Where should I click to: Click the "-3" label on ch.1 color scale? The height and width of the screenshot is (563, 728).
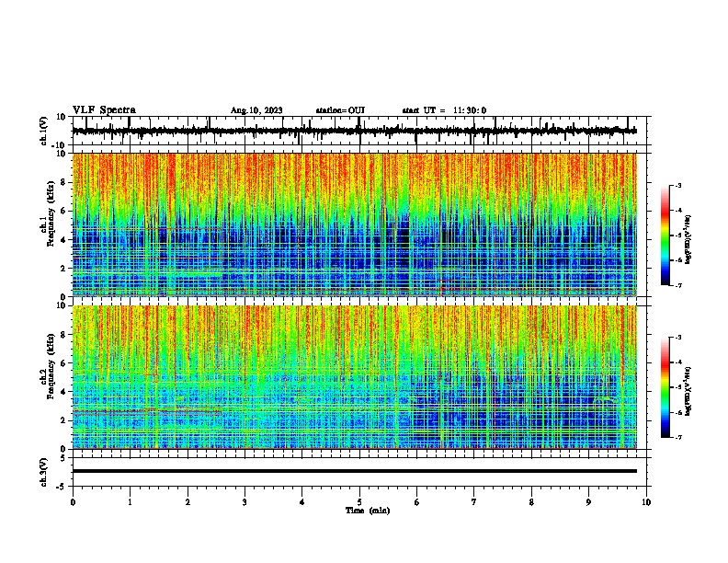click(x=678, y=185)
